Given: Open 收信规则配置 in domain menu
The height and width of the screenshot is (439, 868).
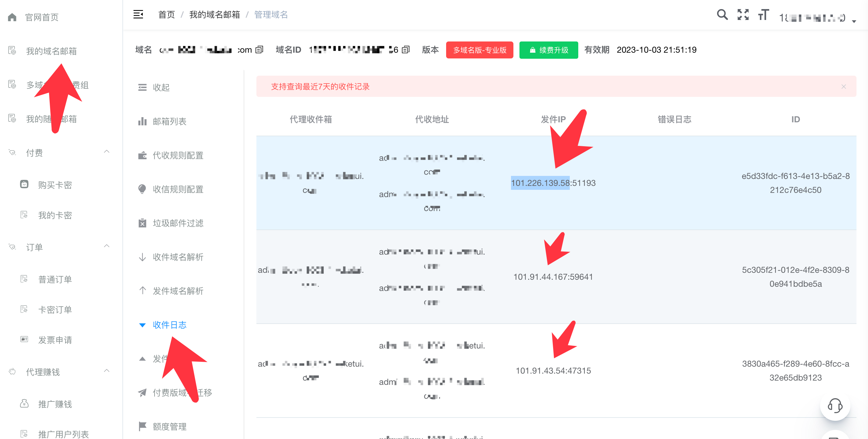Looking at the screenshot, I should (x=178, y=190).
